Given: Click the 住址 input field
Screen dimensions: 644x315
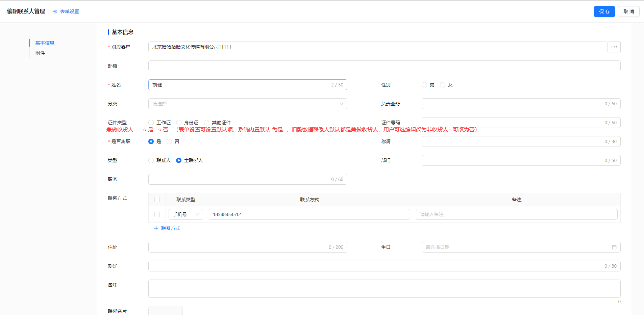Looking at the screenshot, I should [x=248, y=247].
